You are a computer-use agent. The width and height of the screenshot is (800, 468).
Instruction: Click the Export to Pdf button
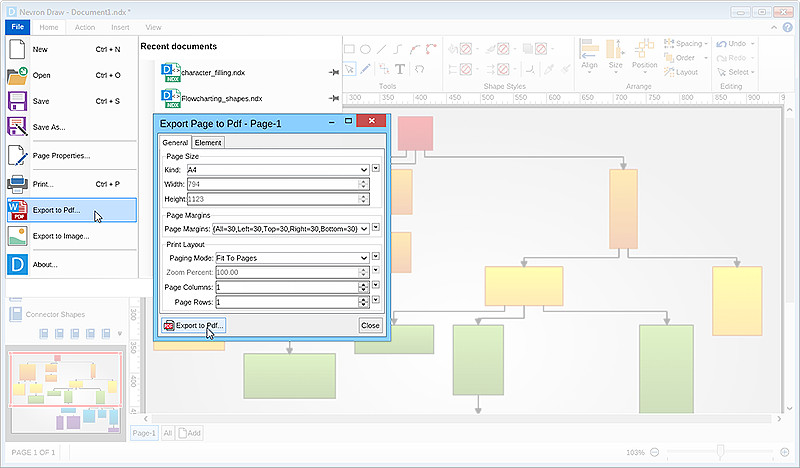pos(193,325)
